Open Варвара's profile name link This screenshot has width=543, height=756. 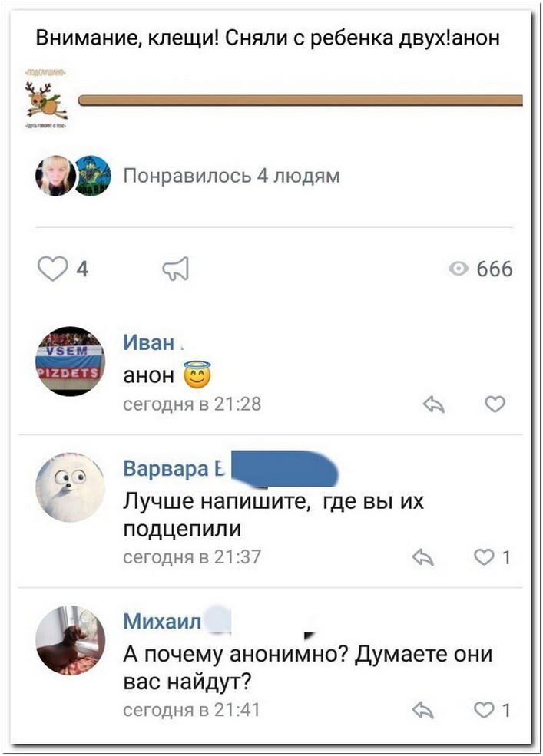[x=174, y=468]
